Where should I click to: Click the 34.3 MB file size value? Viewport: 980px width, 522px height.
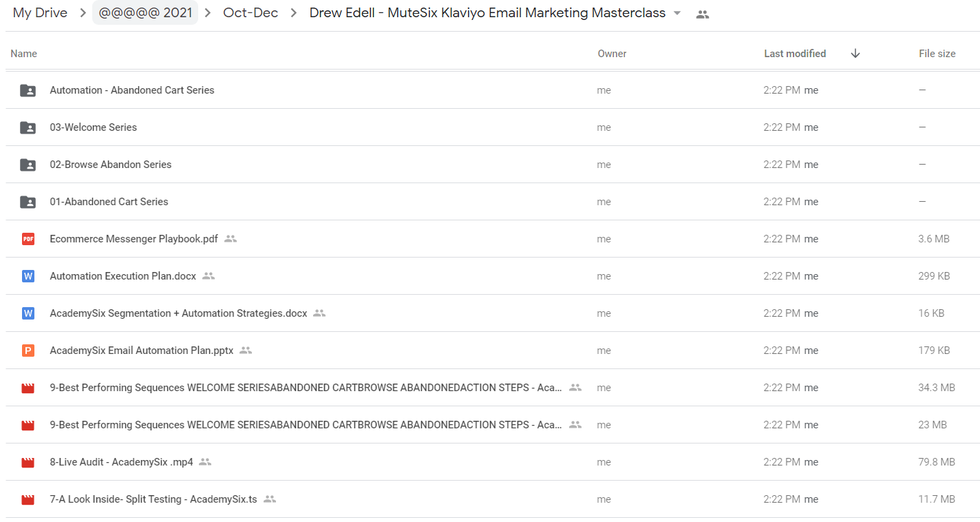pyautogui.click(x=937, y=388)
